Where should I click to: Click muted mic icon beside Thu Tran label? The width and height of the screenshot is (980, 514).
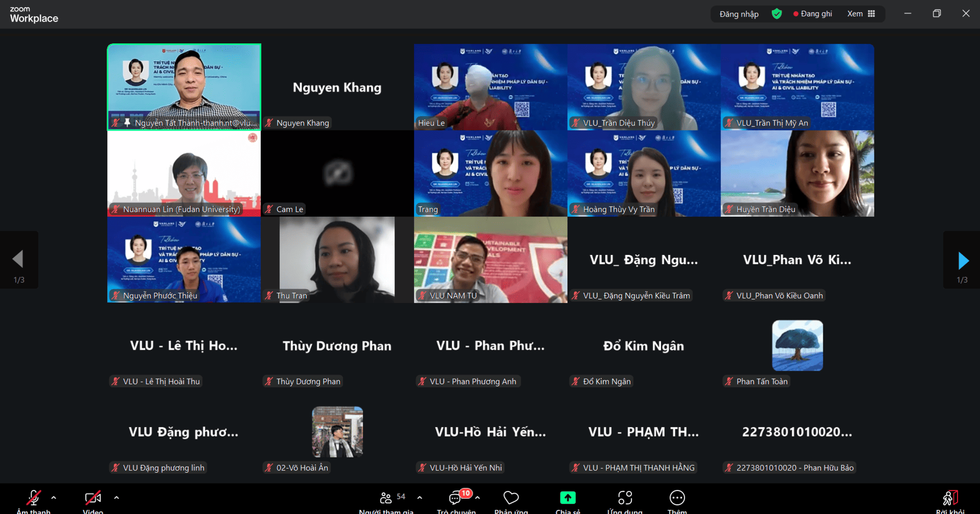click(269, 295)
